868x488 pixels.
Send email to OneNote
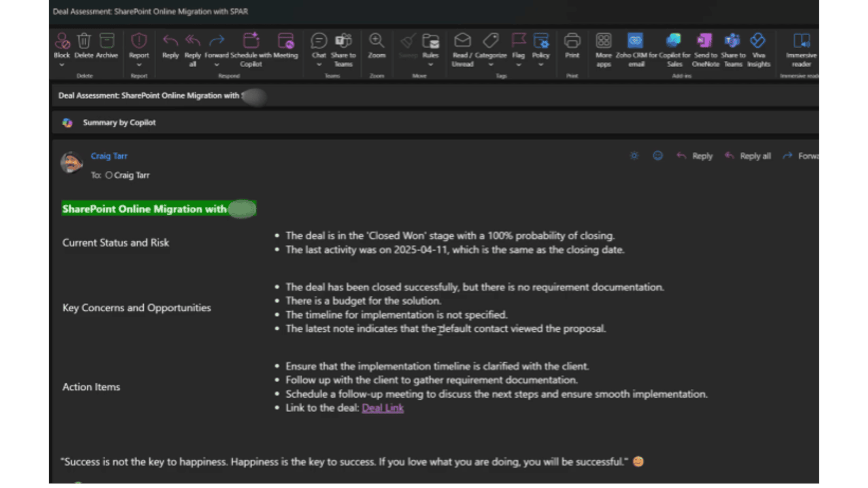coord(705,42)
